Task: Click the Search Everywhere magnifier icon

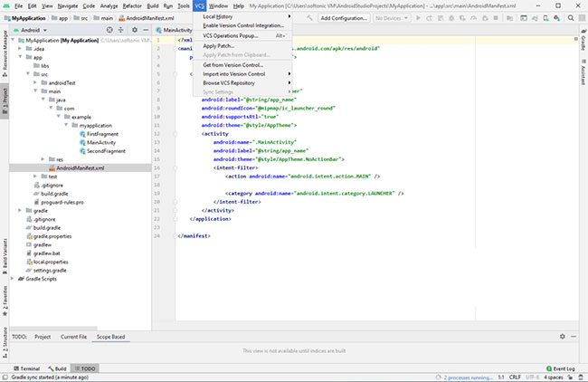Action: (x=571, y=18)
